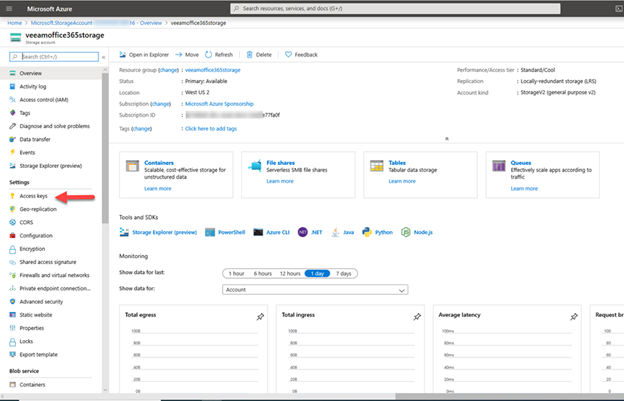This screenshot has width=624, height=401.
Task: Select 7 days time range
Action: (344, 274)
